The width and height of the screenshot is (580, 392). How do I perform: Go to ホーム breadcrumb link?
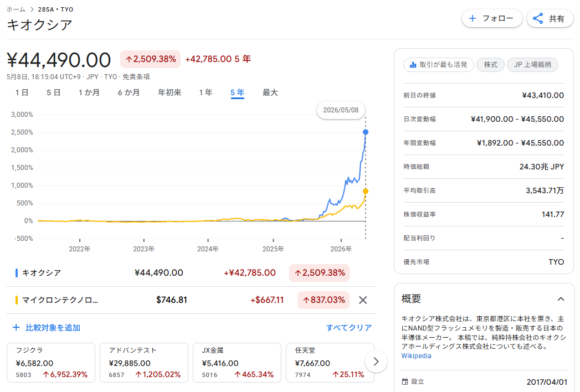(16, 9)
